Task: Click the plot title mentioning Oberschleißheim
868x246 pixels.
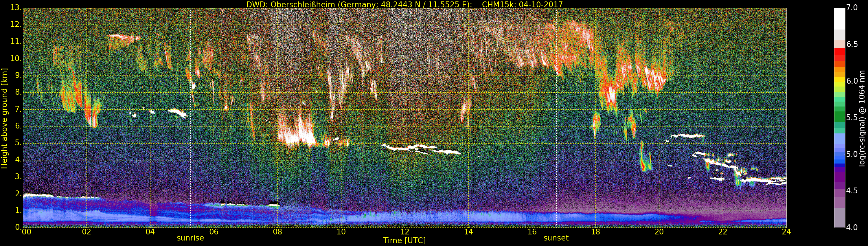Action: tap(404, 4)
